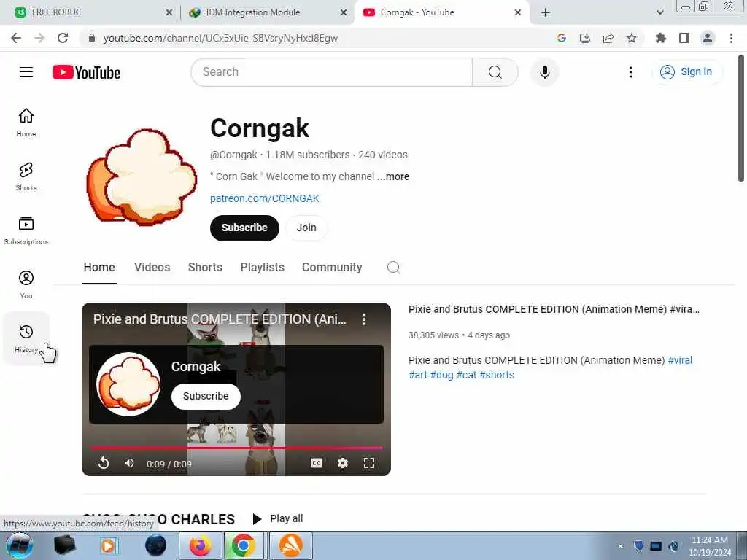
Task: Enter fullscreen video mode
Action: pyautogui.click(x=368, y=463)
